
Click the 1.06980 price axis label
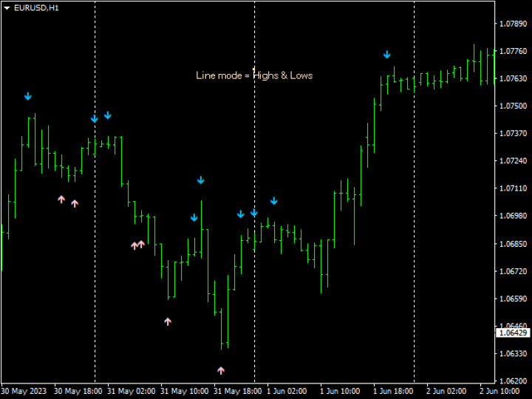[514, 216]
